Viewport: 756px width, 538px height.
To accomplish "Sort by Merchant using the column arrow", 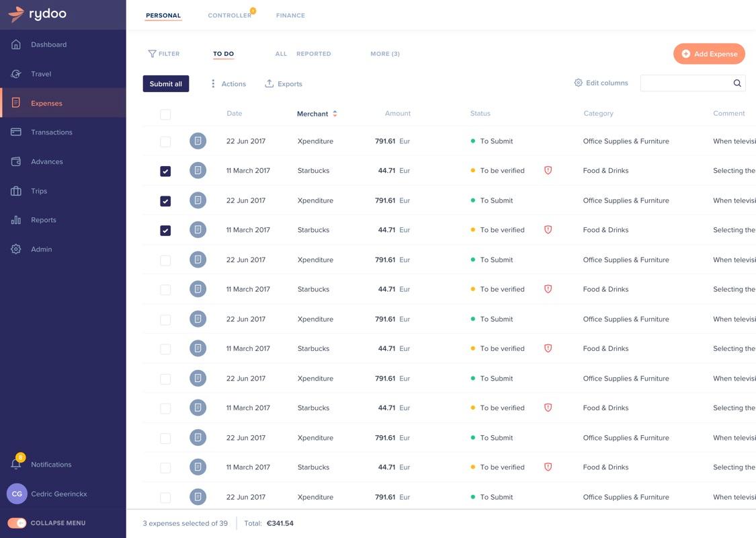I will pyautogui.click(x=333, y=112).
